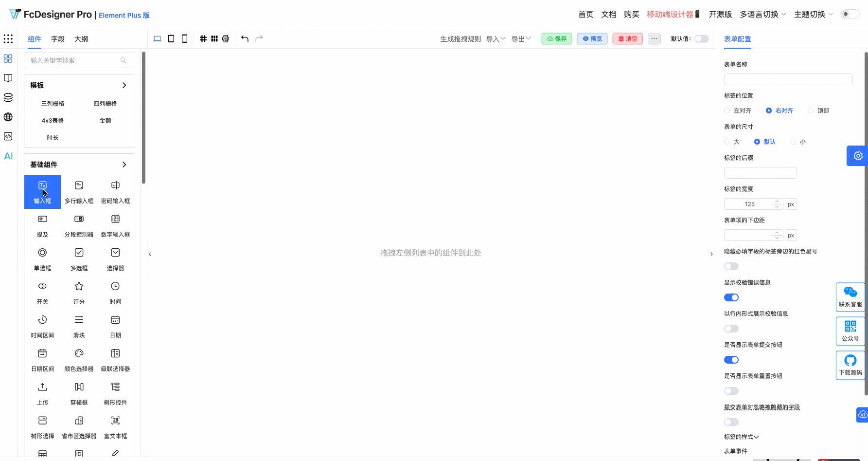The image size is (868, 461).
Task: Open the code view icon in sidebar
Action: click(x=8, y=136)
